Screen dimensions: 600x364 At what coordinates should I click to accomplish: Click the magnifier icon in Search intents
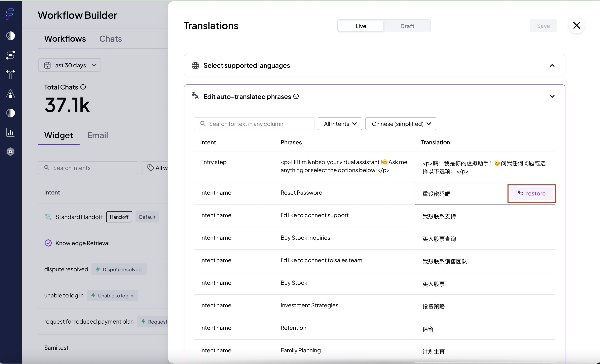tap(47, 168)
